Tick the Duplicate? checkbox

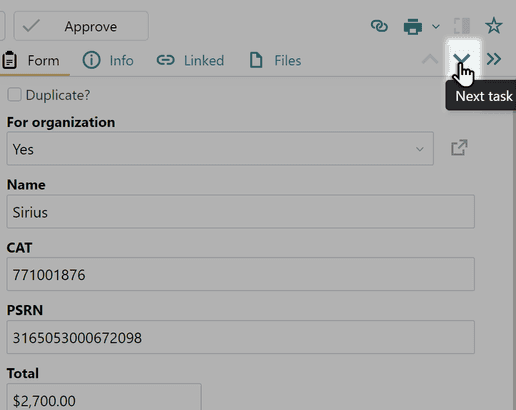coord(14,95)
